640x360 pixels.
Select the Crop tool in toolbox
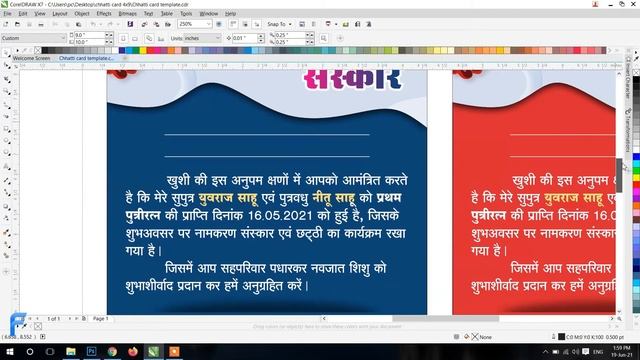[7, 78]
